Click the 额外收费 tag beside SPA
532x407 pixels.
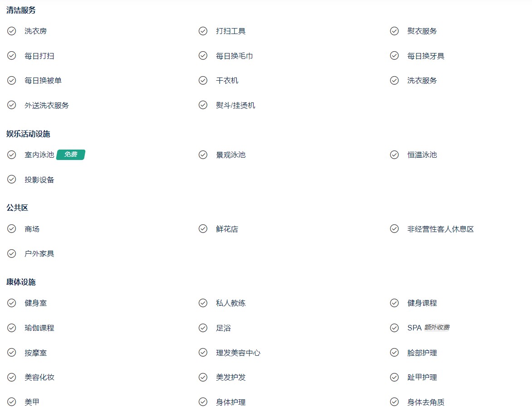(437, 327)
